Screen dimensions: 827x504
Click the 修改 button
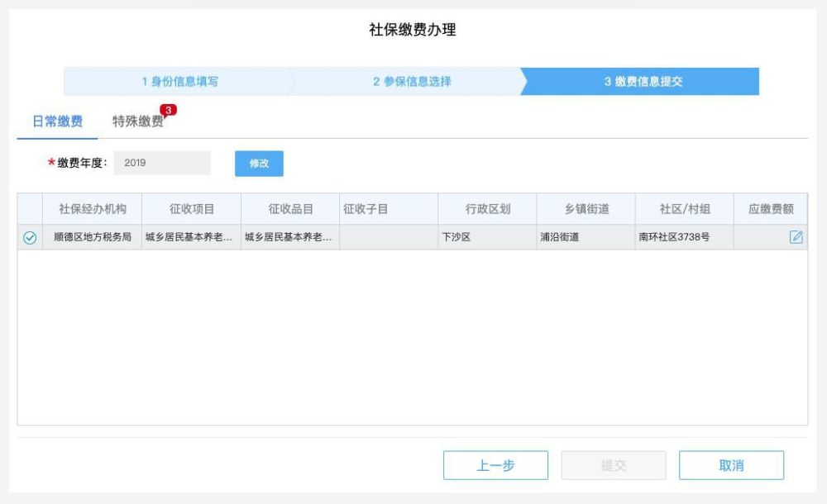pyautogui.click(x=259, y=164)
